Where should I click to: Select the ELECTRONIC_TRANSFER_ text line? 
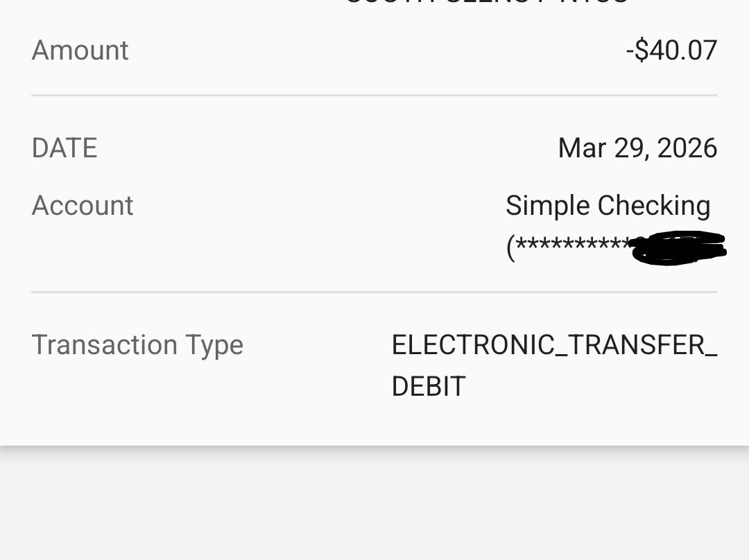(554, 345)
